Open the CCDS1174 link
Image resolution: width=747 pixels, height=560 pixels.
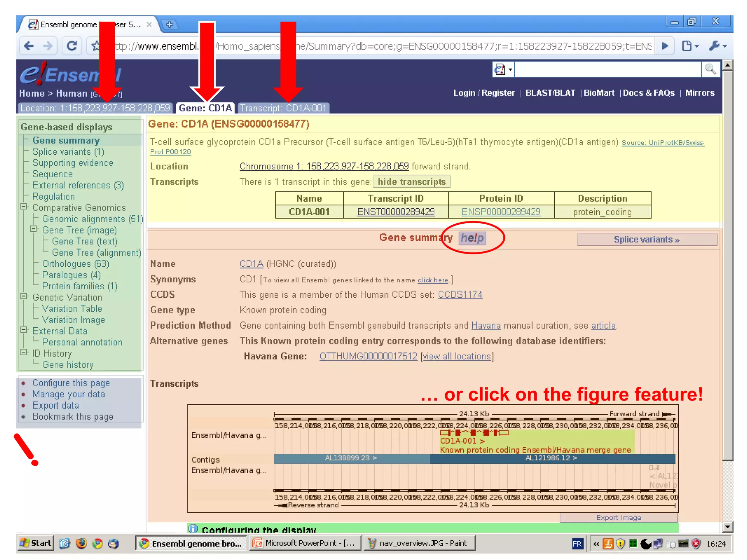[x=460, y=295]
